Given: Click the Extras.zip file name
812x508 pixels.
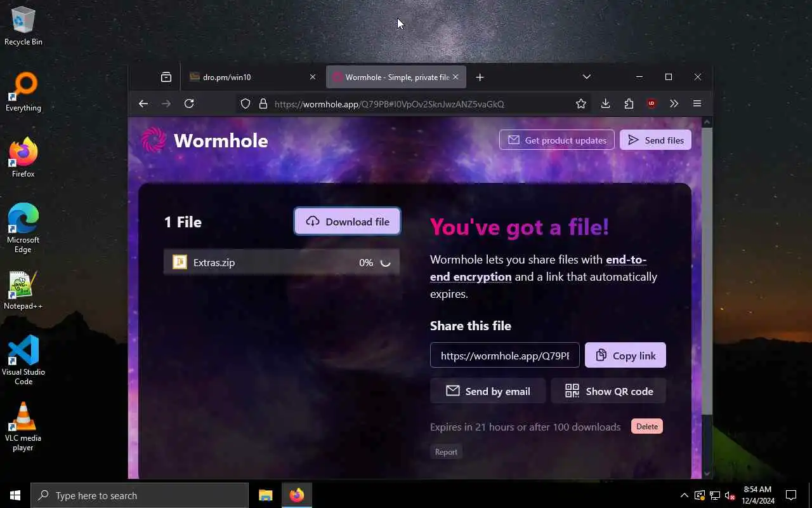Looking at the screenshot, I should tap(214, 262).
